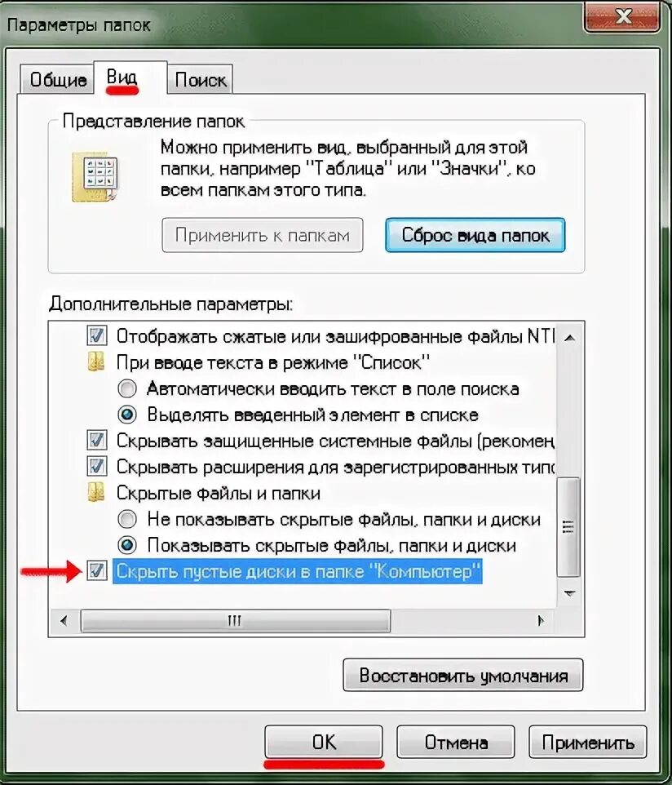
Task: Click Восстановить умолчания button
Action: [x=463, y=676]
